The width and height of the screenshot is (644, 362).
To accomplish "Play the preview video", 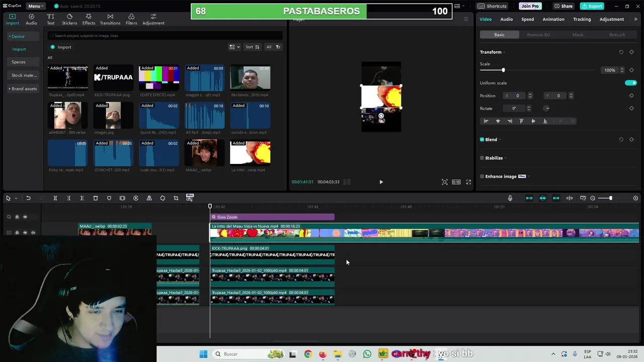I will tap(381, 182).
